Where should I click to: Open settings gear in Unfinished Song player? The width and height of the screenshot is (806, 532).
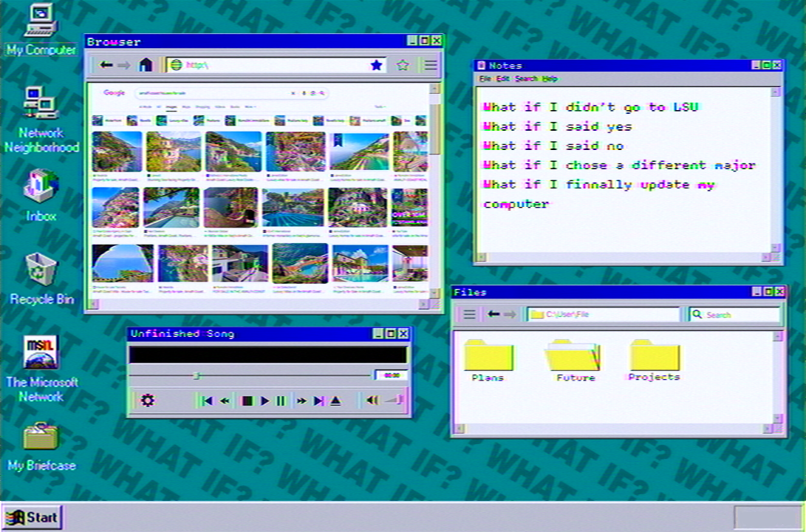click(148, 400)
